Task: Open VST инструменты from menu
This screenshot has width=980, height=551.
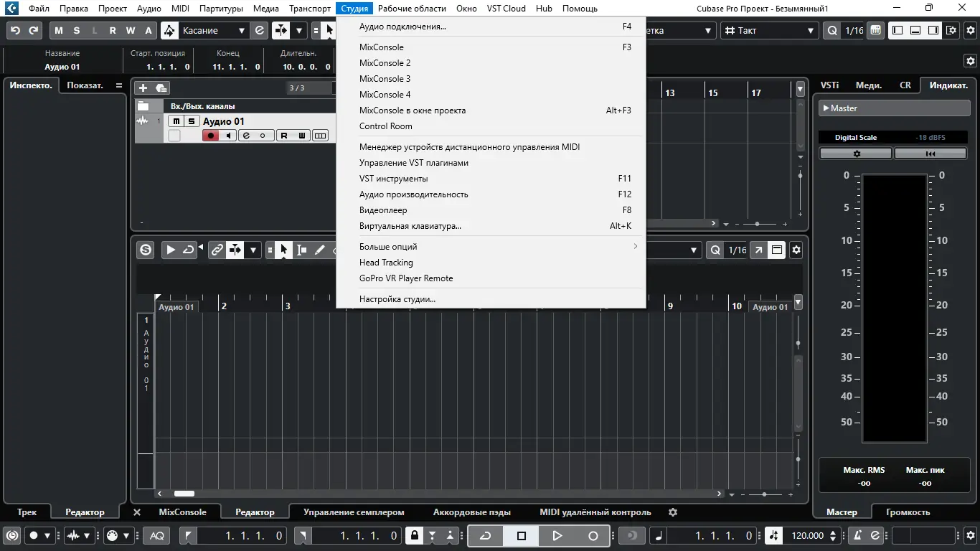Action: [491, 179]
